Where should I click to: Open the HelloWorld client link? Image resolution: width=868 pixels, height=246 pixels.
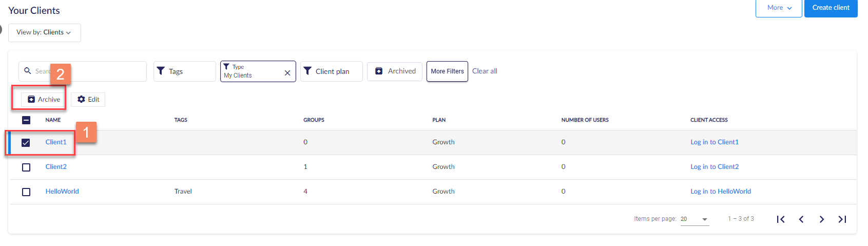(x=62, y=192)
